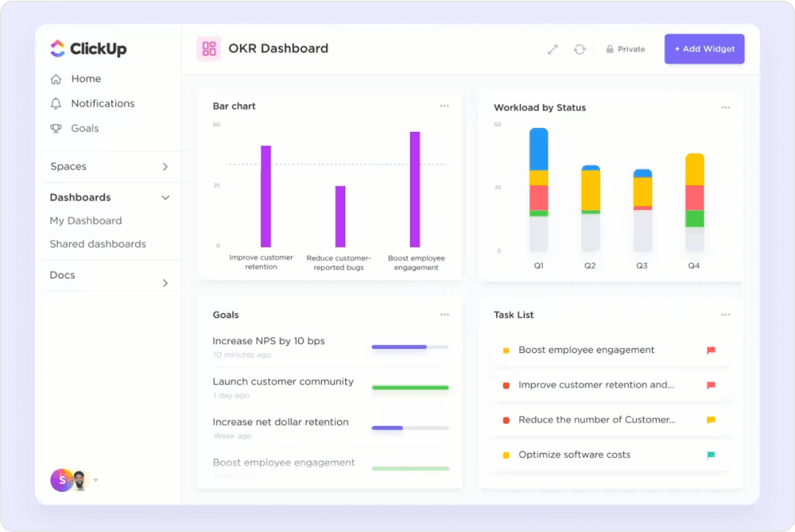Open task Improve customer retention and...
795x532 pixels.
click(596, 385)
